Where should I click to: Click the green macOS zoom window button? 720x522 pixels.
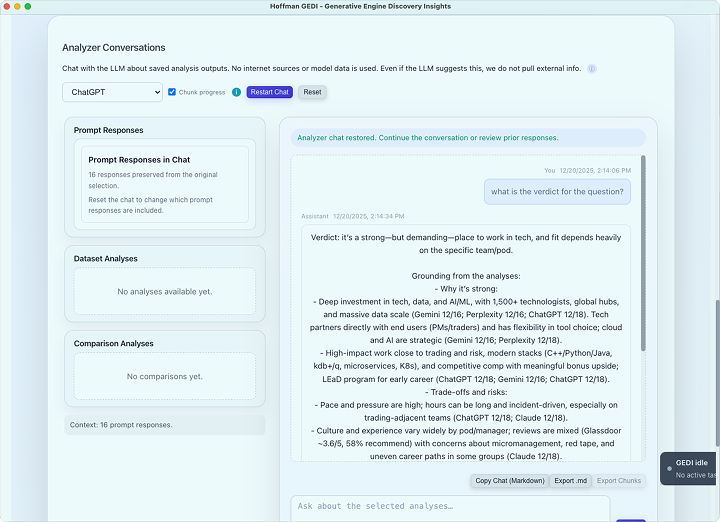[x=28, y=6]
